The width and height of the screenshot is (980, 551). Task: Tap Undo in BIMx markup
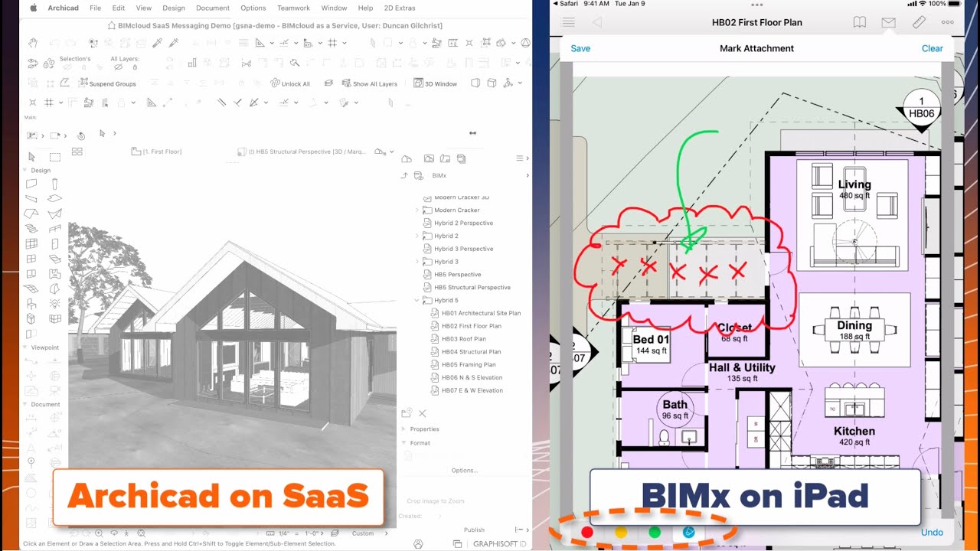(x=932, y=532)
